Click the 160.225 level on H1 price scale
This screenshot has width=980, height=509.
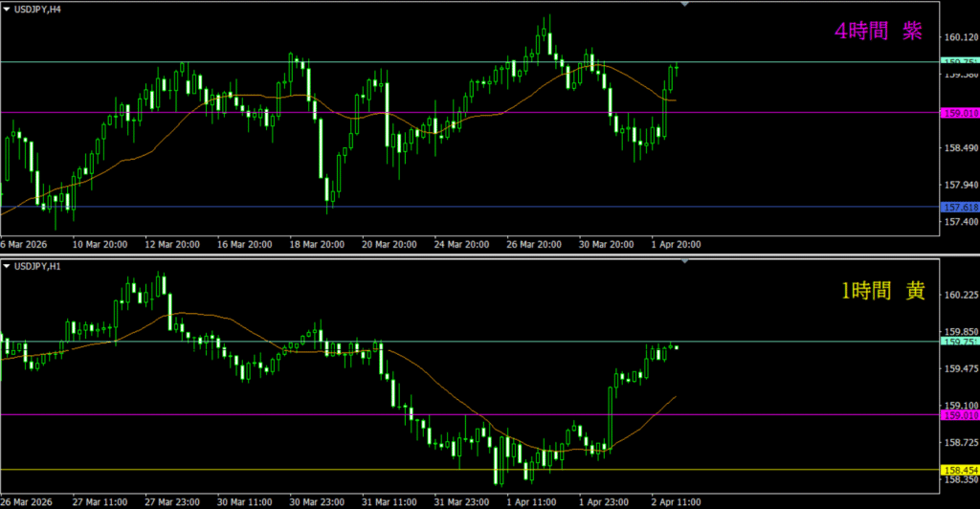tap(961, 296)
